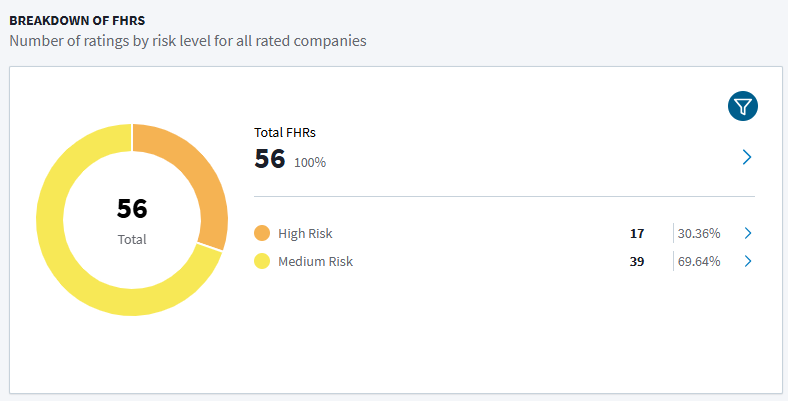Click the BREAKDOWN OF FHRS title

77,21
